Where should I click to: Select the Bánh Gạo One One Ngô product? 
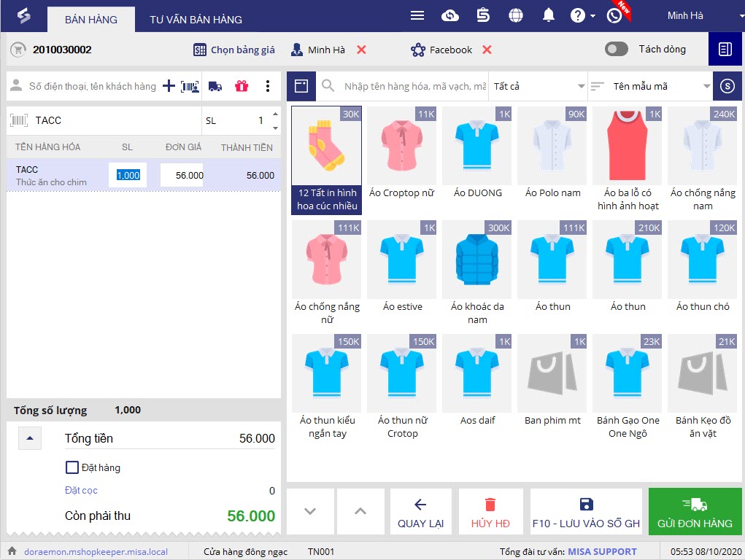coord(628,388)
